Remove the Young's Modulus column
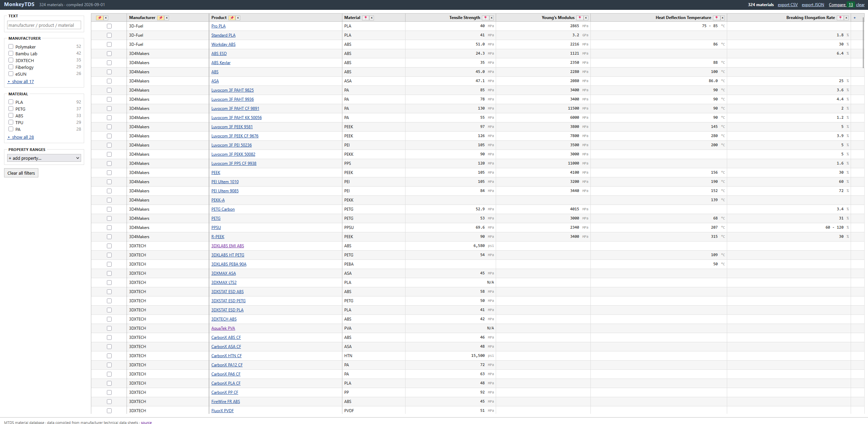The height and width of the screenshot is (424, 868). point(586,18)
